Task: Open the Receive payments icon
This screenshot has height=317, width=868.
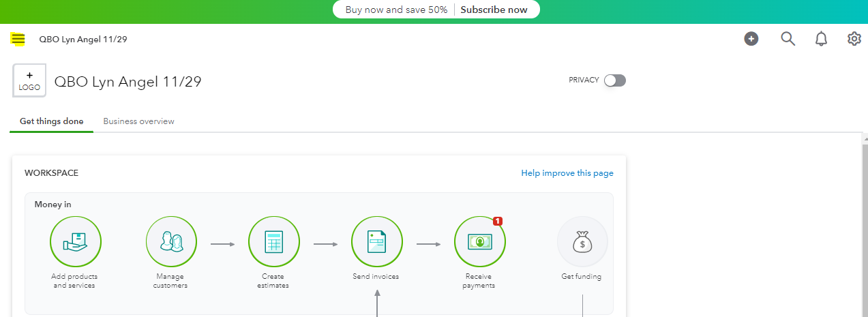Action: point(479,242)
